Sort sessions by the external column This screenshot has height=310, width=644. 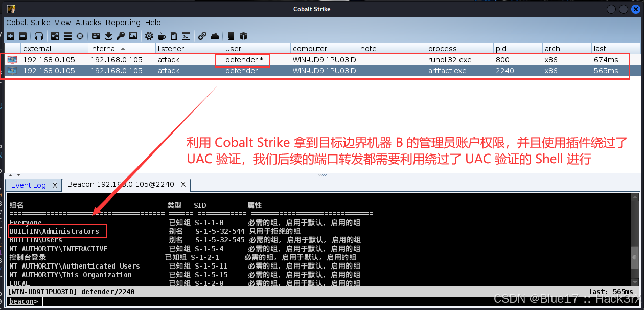point(54,49)
